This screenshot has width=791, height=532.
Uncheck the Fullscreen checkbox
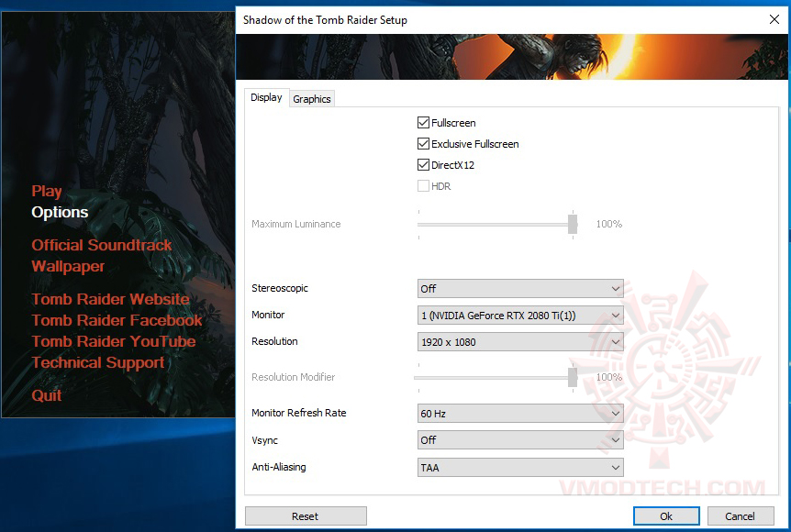(x=423, y=123)
